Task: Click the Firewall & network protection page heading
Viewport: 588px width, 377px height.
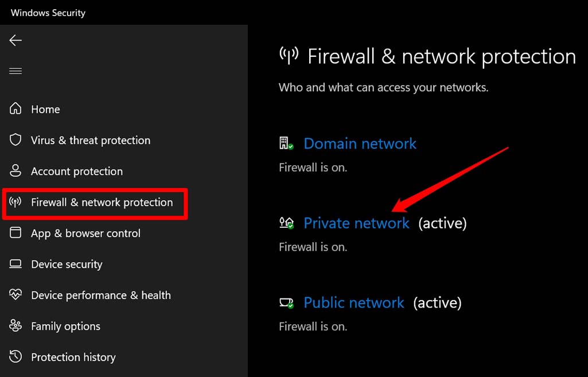Action: pyautogui.click(x=442, y=56)
